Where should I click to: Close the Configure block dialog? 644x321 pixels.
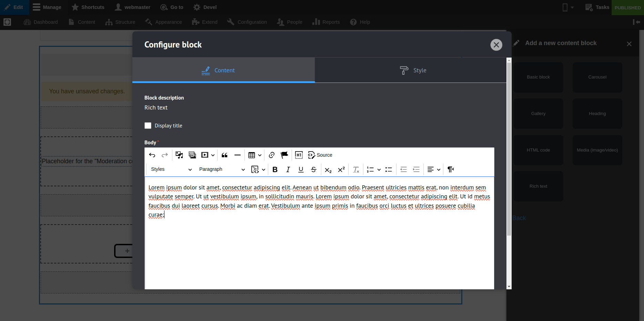click(496, 45)
